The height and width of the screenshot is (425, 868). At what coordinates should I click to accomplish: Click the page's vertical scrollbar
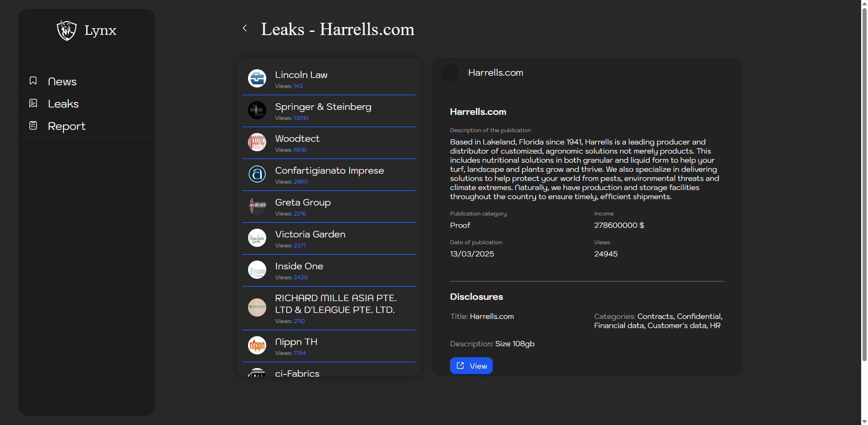[864, 182]
